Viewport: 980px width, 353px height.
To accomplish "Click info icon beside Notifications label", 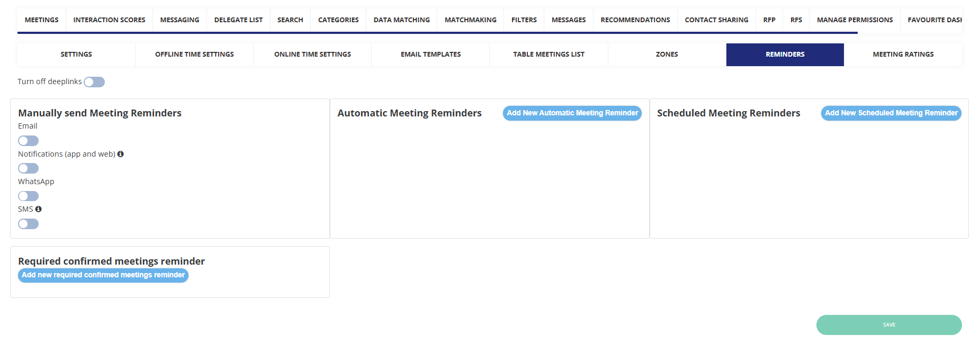I will pos(121,154).
